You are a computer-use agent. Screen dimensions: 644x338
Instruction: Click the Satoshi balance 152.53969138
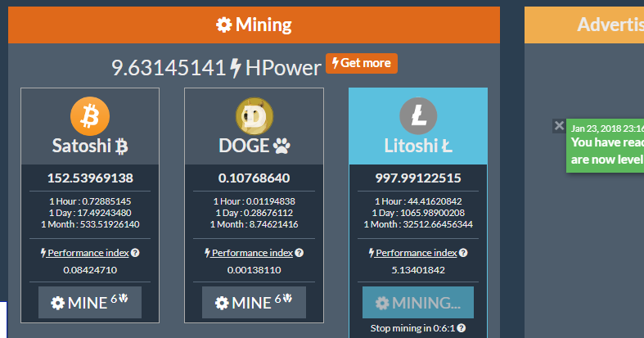90,178
